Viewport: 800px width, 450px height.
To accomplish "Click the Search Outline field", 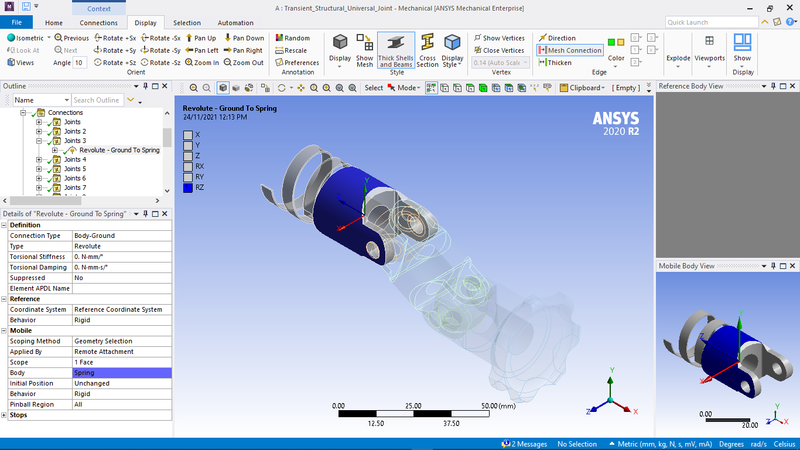I will coord(97,100).
